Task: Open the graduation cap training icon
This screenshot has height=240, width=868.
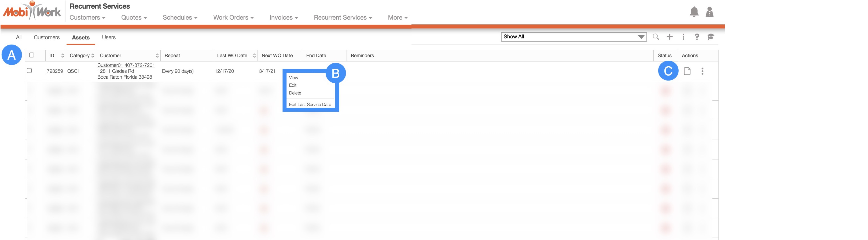Action: click(711, 37)
